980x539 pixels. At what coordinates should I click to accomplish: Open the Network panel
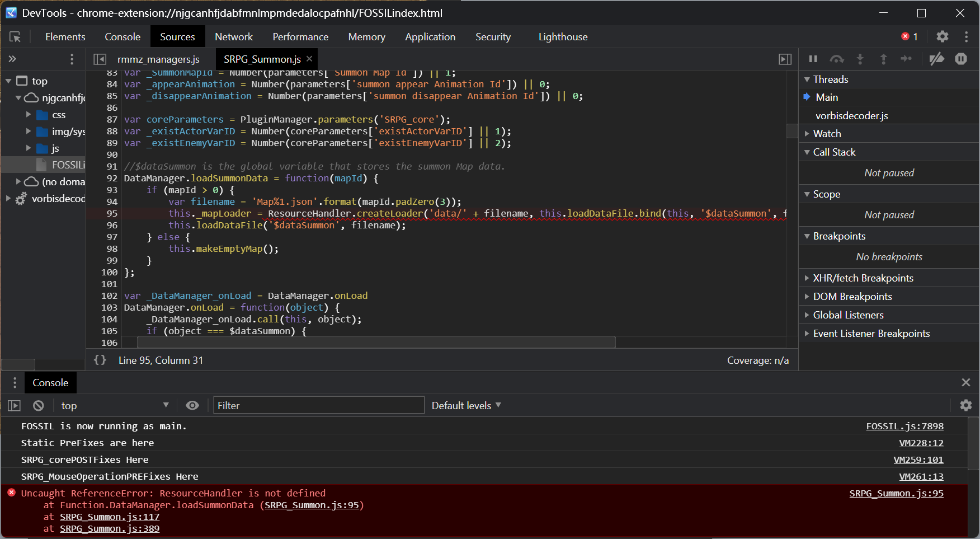pos(234,37)
